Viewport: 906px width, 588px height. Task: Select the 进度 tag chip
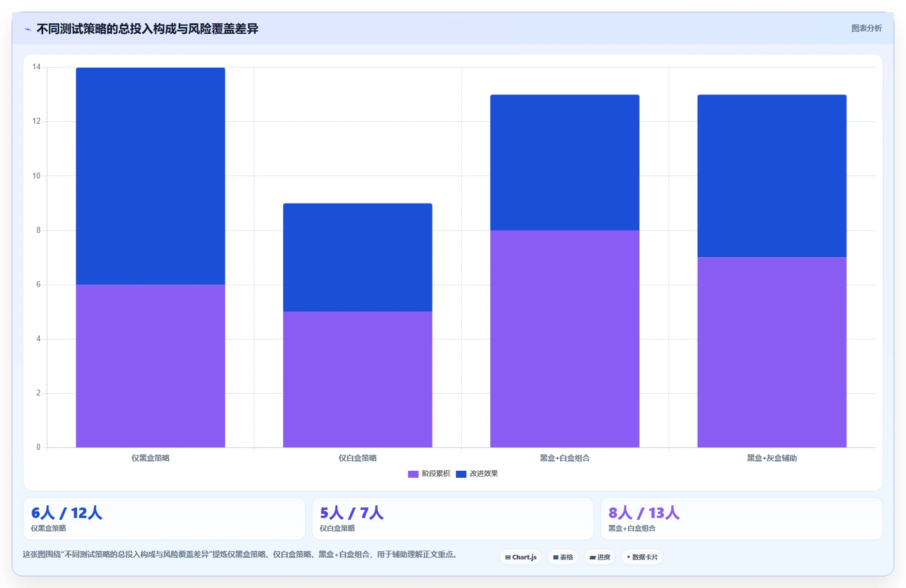[600, 557]
